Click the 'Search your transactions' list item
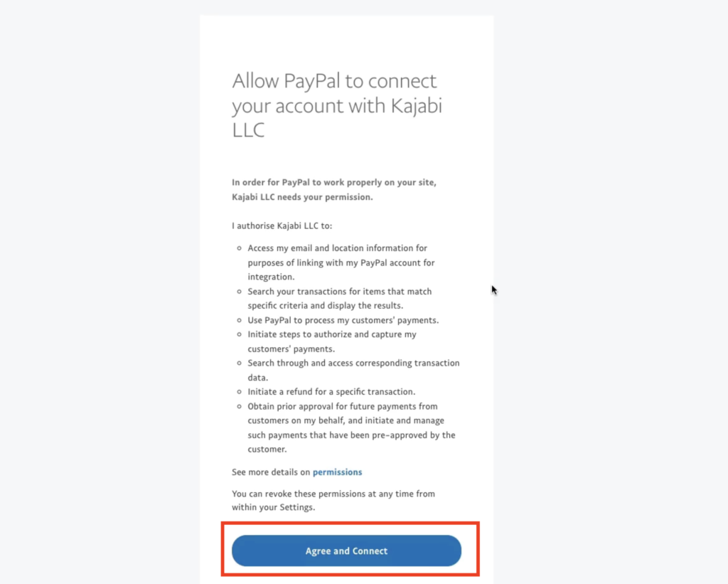This screenshot has width=728, height=584. [339, 298]
